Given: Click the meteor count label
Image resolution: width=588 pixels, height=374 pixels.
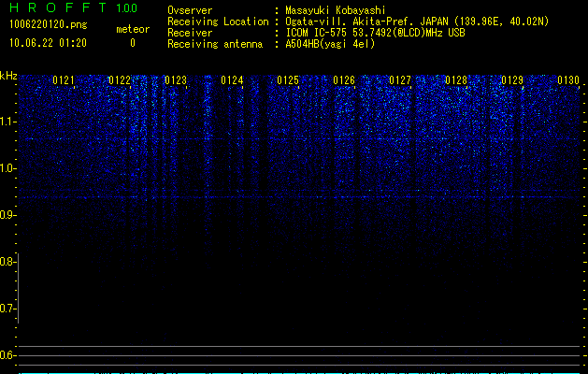Looking at the screenshot, I should point(133,29).
